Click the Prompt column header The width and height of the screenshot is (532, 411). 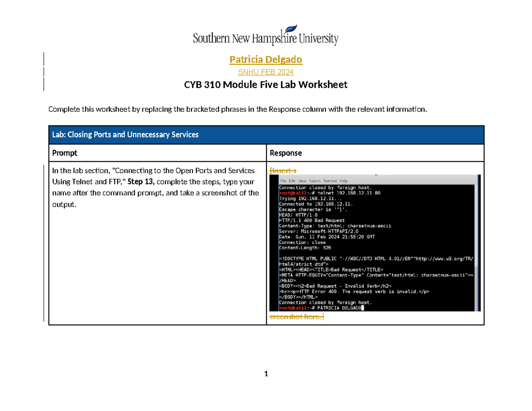coord(65,153)
